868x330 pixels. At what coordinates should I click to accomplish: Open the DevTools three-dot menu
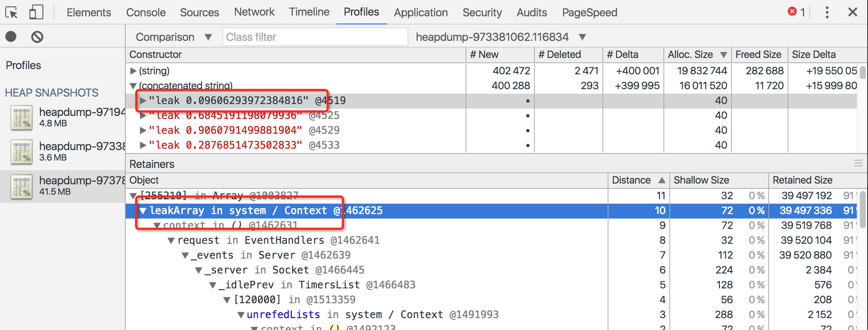point(827,12)
